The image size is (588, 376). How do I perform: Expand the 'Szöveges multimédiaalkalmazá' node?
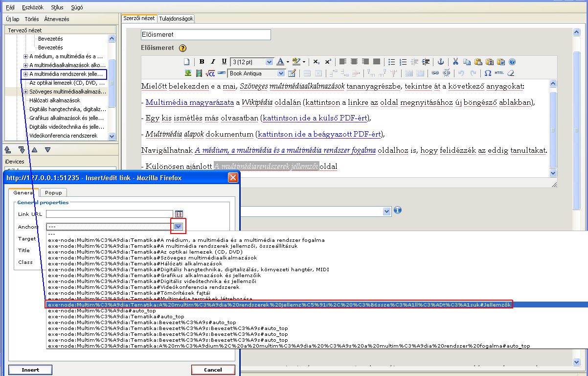[x=25, y=92]
